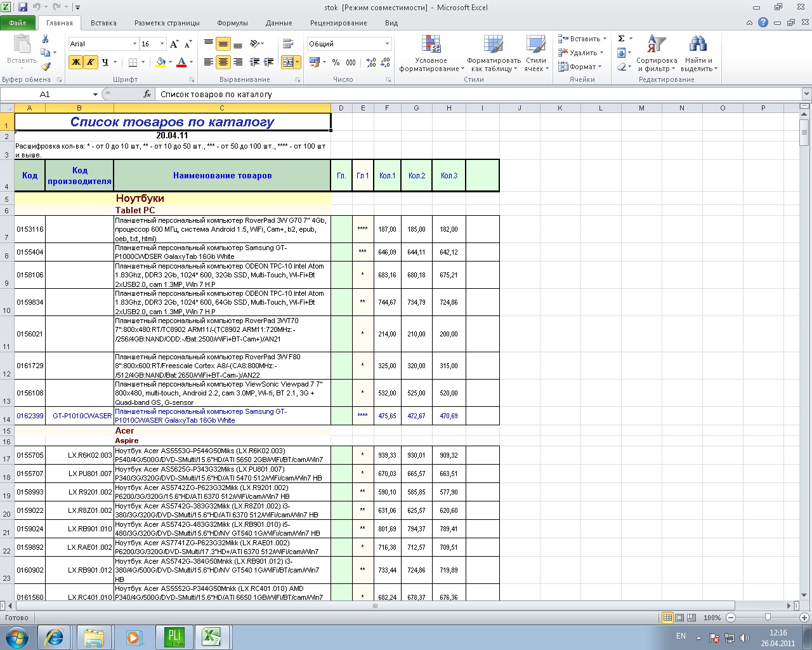Switch to the Формулы tab
The height and width of the screenshot is (650, 812).
pos(232,23)
